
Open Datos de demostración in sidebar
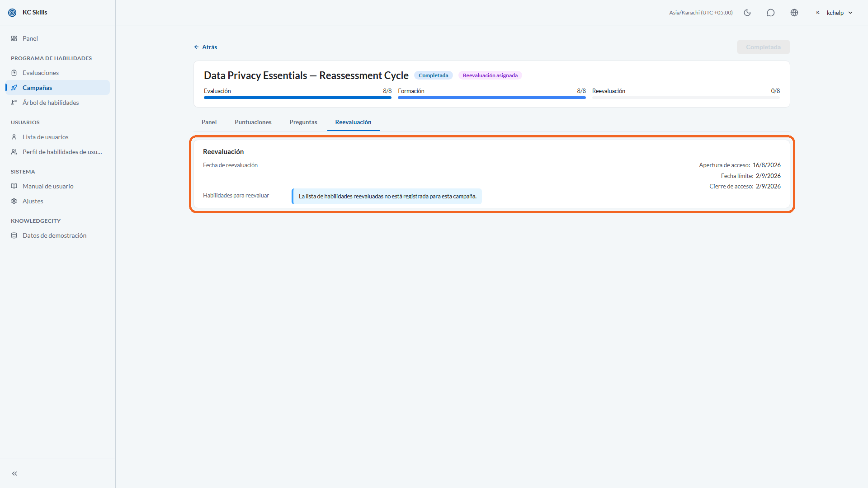pos(57,235)
